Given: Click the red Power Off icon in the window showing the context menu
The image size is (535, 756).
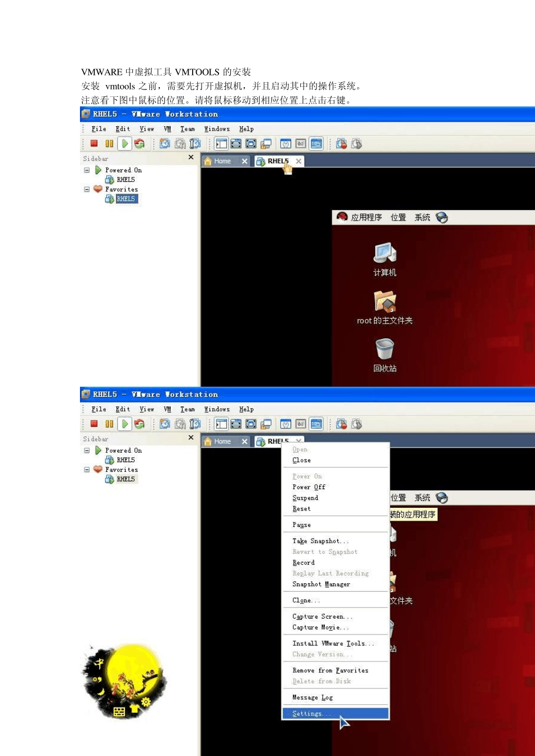Looking at the screenshot, I should coord(95,424).
